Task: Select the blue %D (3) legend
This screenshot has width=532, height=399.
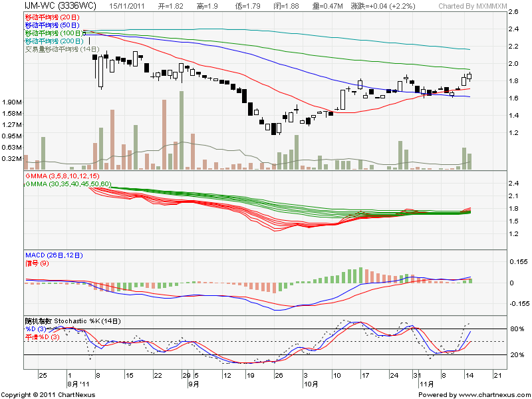Action: pyautogui.click(x=37, y=329)
